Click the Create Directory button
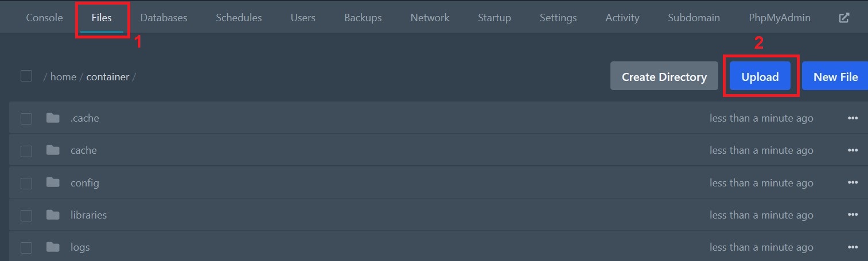Viewport: 868px width, 261px height. coord(664,76)
